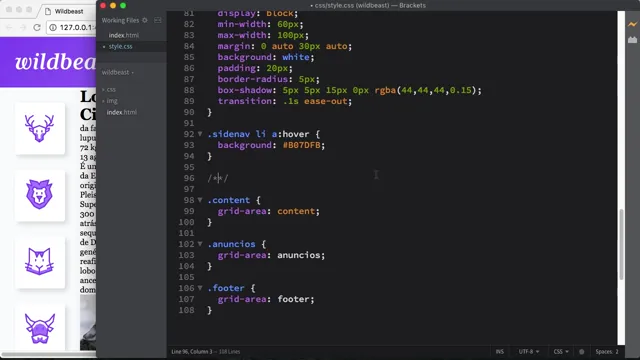Open Live Preview lightning icon
Image resolution: width=640 pixels, height=360 pixels.
click(632, 24)
